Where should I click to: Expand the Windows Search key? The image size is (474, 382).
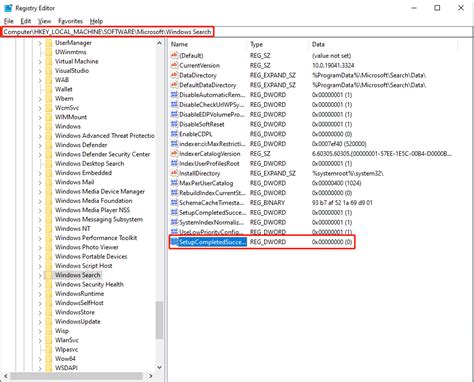click(40, 275)
